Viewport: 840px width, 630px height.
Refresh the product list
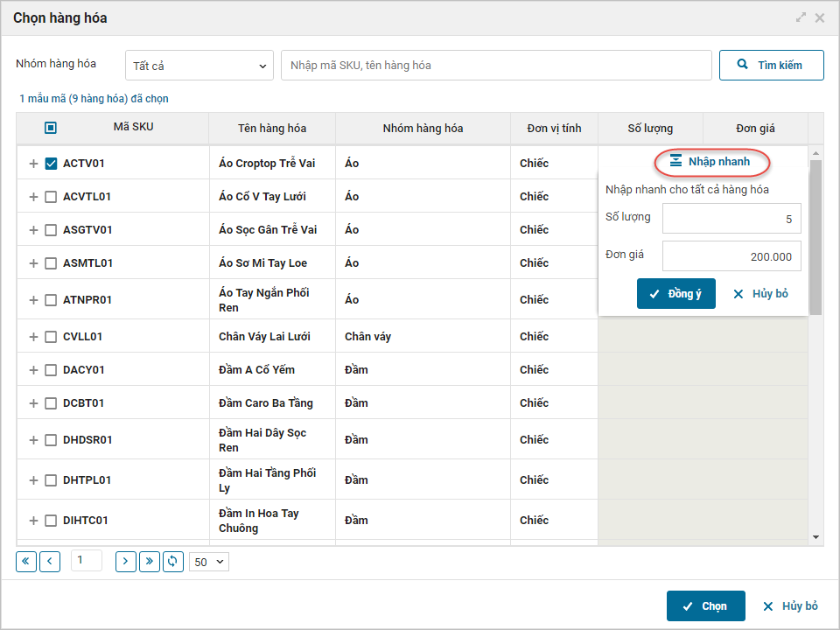coord(173,561)
